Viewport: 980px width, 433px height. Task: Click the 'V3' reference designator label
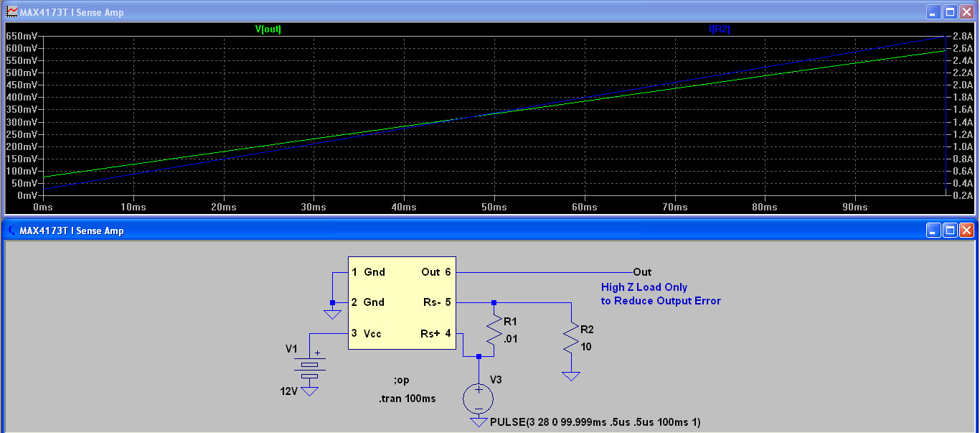coord(496,379)
